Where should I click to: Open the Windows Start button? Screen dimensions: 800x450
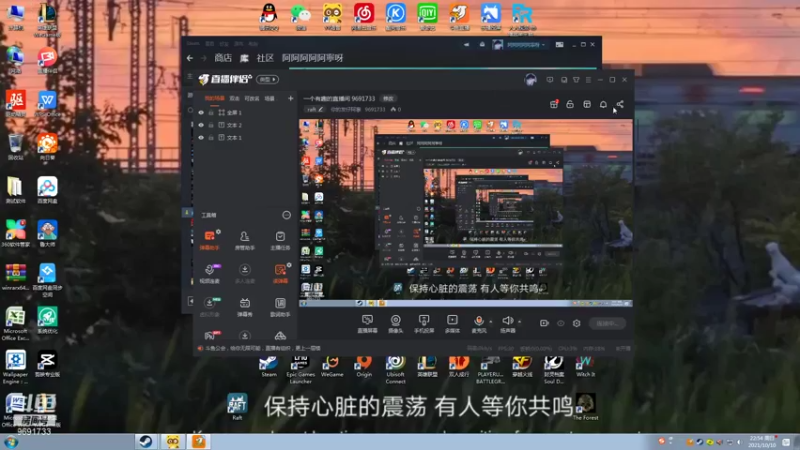[11, 442]
